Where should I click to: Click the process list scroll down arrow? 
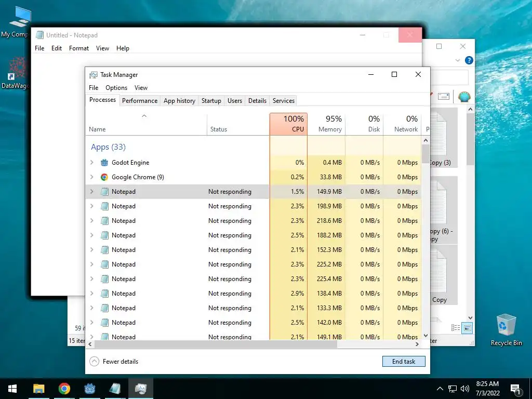tap(426, 336)
